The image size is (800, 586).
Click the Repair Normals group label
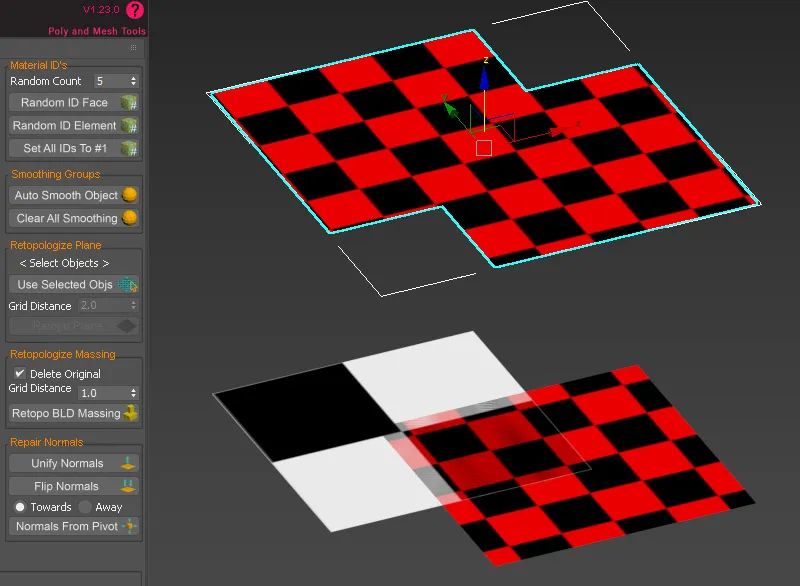click(46, 442)
